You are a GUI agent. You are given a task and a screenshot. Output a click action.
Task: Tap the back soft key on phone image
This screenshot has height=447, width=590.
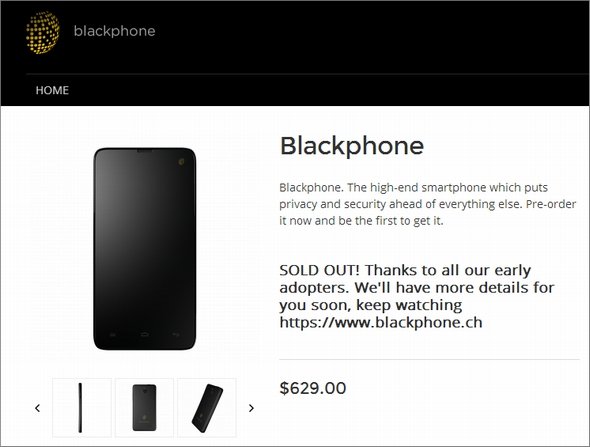[x=176, y=334]
